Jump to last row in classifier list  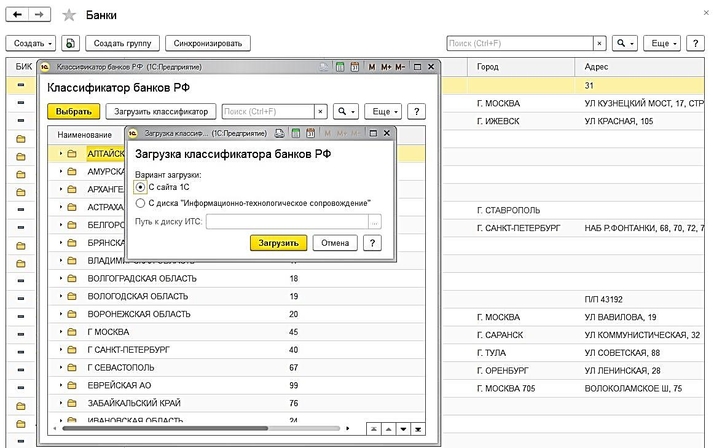(418, 429)
